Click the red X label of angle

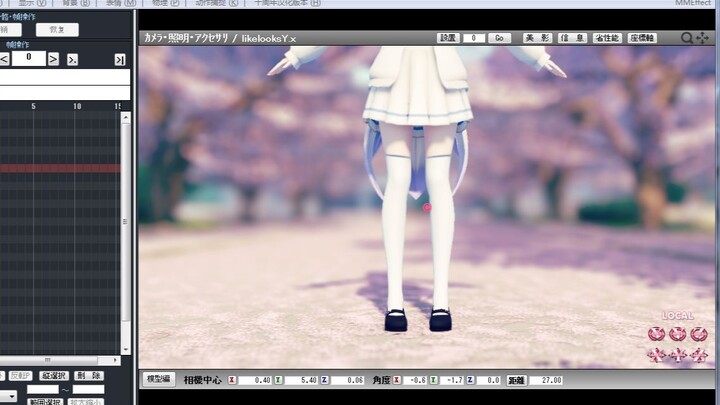397,380
